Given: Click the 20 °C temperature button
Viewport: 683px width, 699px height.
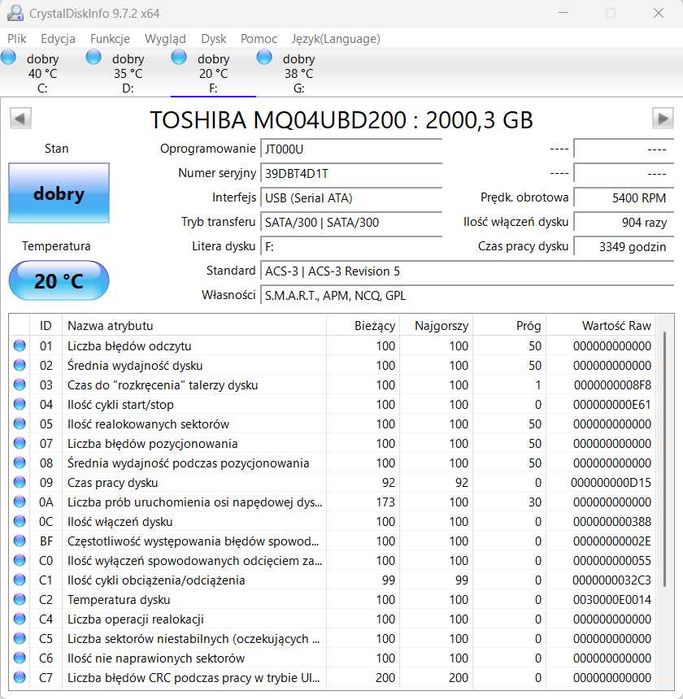Looking at the screenshot, I should [59, 280].
